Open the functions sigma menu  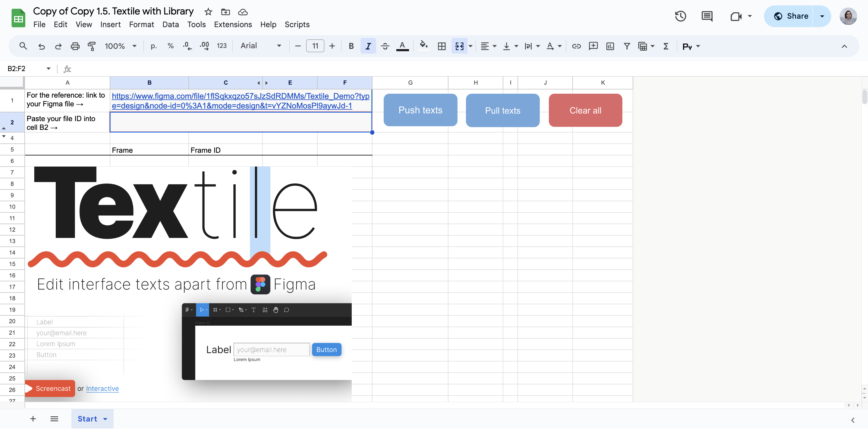click(666, 46)
